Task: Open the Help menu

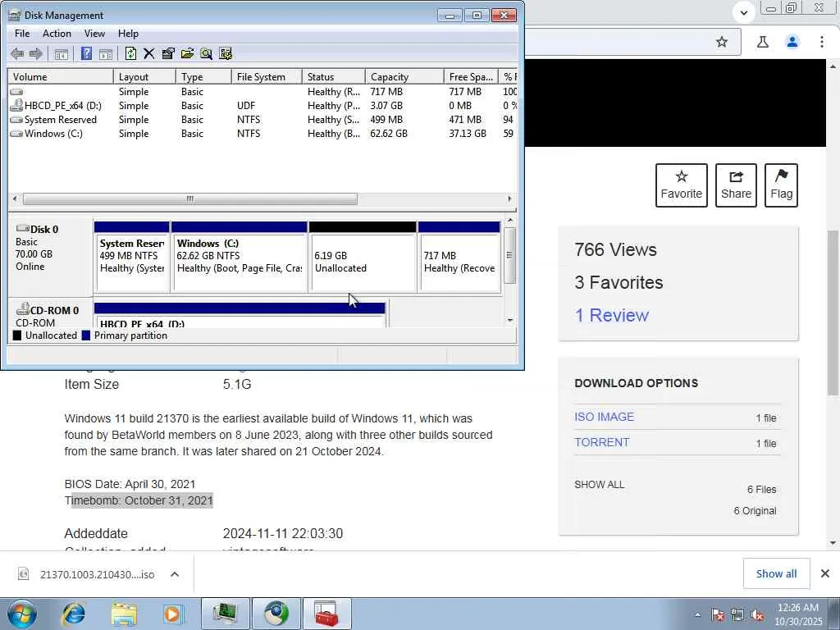Action: pyautogui.click(x=128, y=33)
